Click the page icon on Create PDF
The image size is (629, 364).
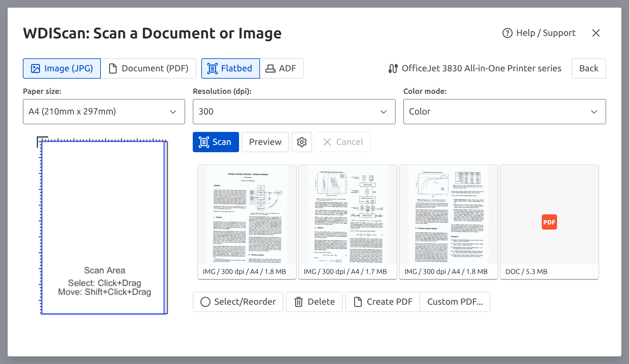pos(358,302)
